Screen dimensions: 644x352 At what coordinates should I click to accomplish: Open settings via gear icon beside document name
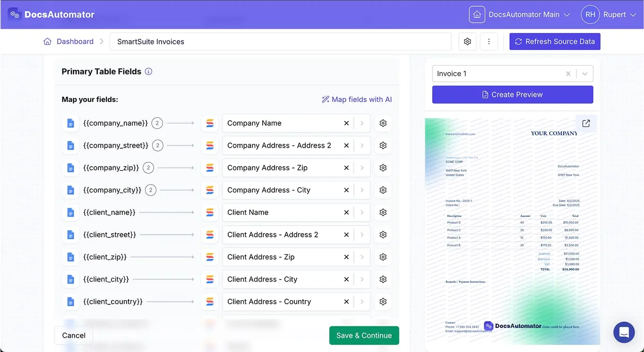click(467, 42)
